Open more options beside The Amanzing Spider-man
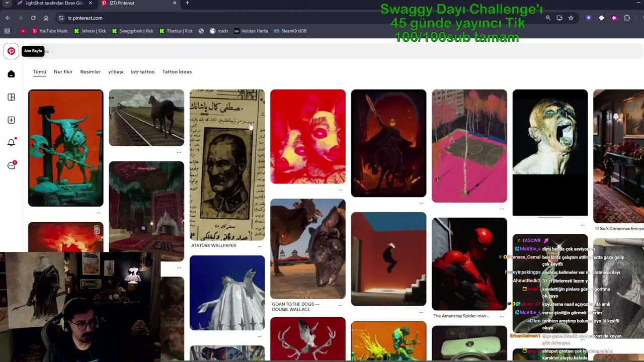 pos(502,316)
